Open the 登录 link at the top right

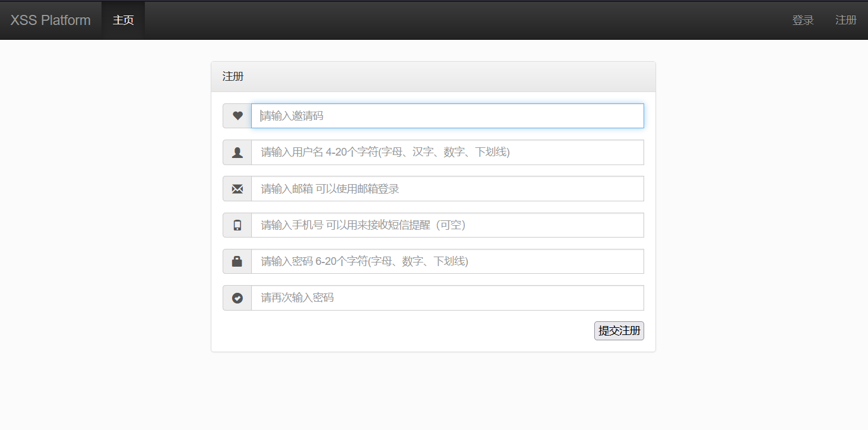click(x=803, y=20)
